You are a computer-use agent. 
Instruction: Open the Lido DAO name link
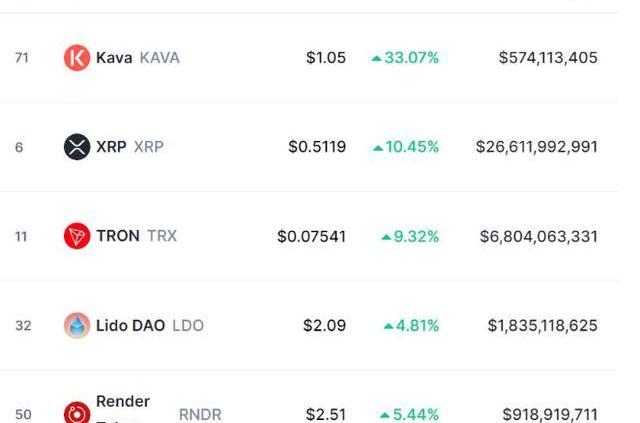pos(131,325)
